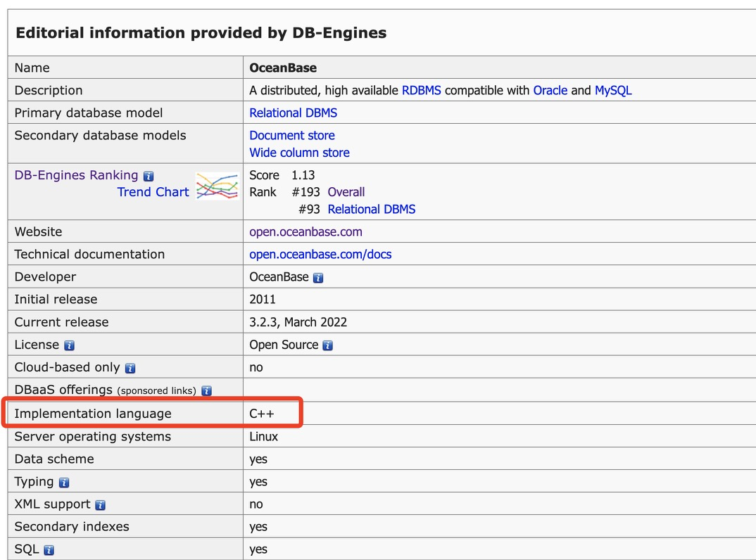Click the Primary database model row label
Viewport: 756px width, 560px height.
click(89, 113)
